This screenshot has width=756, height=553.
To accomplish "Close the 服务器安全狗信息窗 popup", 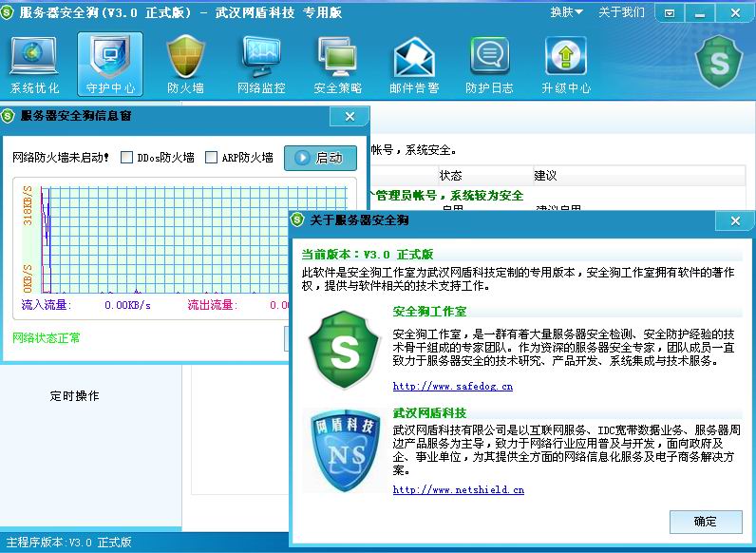I will (x=350, y=116).
